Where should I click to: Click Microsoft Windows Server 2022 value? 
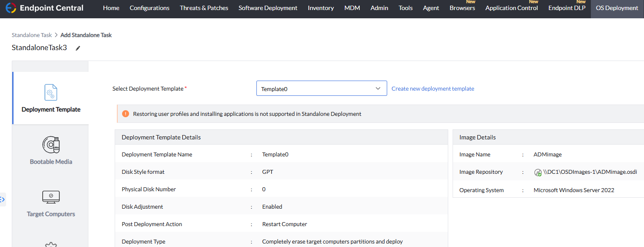pos(574,190)
